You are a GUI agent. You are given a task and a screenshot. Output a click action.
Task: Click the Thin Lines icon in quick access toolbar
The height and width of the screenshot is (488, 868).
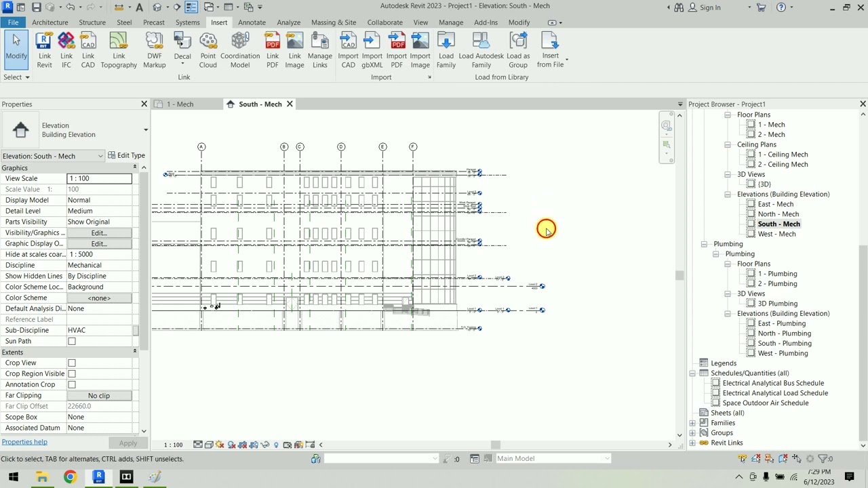pyautogui.click(x=191, y=7)
